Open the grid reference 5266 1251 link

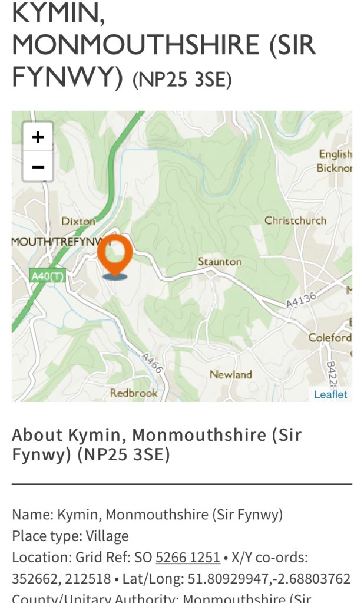point(187,557)
